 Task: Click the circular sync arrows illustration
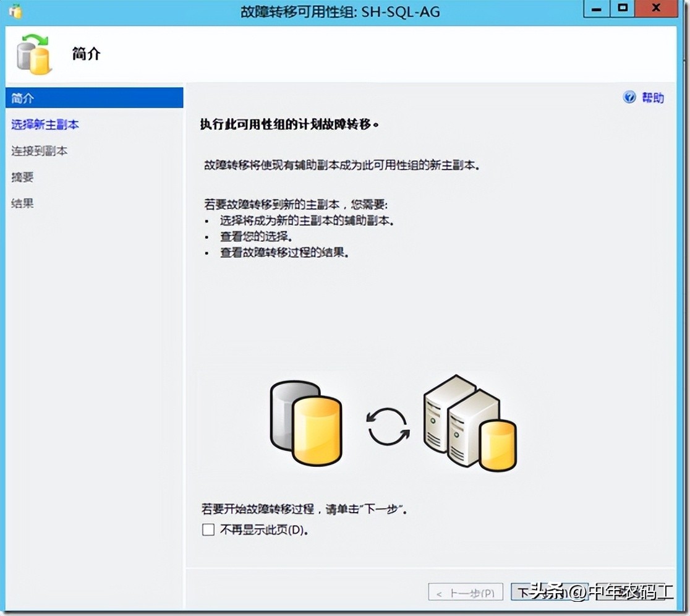tap(388, 427)
